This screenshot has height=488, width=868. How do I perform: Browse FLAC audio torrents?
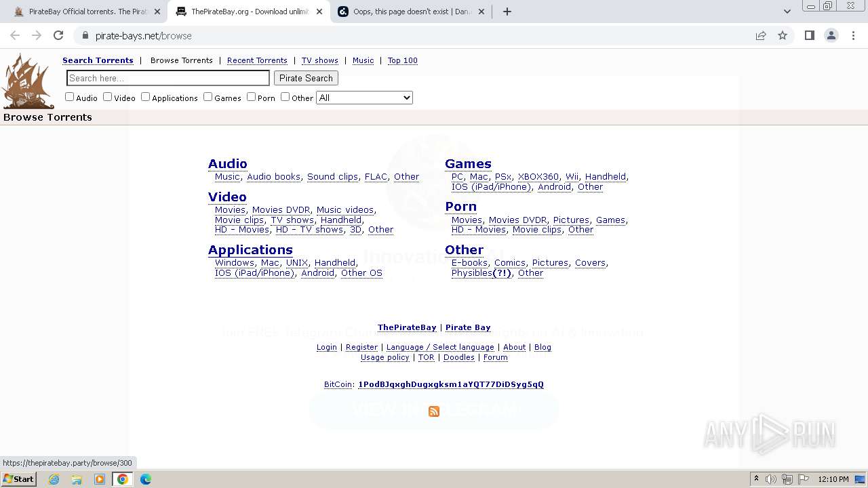point(376,176)
